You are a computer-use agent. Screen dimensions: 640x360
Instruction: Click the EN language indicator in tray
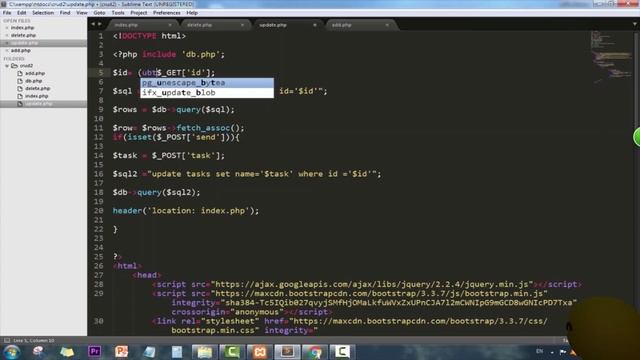(x=539, y=351)
